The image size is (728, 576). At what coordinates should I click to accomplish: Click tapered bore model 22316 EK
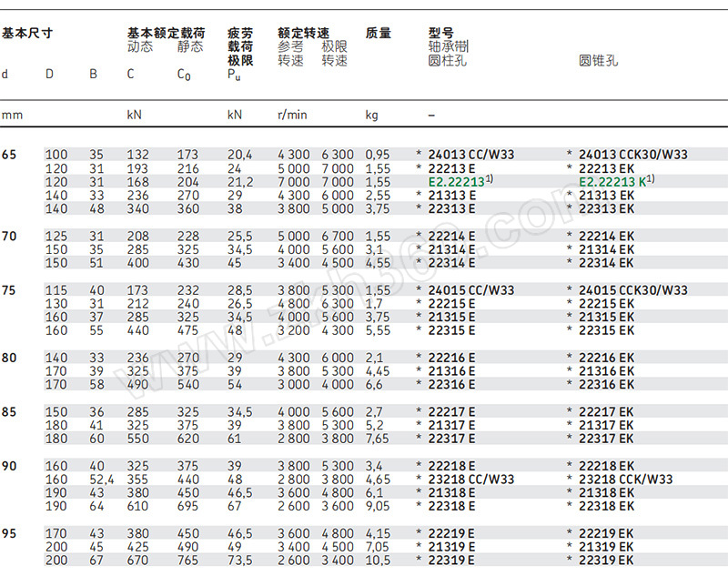pyautogui.click(x=606, y=385)
